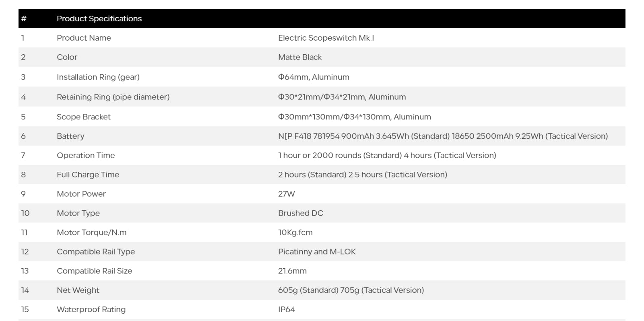Select the Battery specification value text
Screen dimensions: 644x321
pyautogui.click(x=443, y=136)
